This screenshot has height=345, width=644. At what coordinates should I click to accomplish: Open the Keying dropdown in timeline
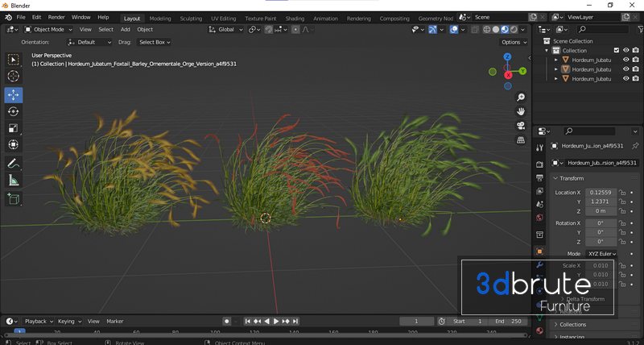(69, 321)
